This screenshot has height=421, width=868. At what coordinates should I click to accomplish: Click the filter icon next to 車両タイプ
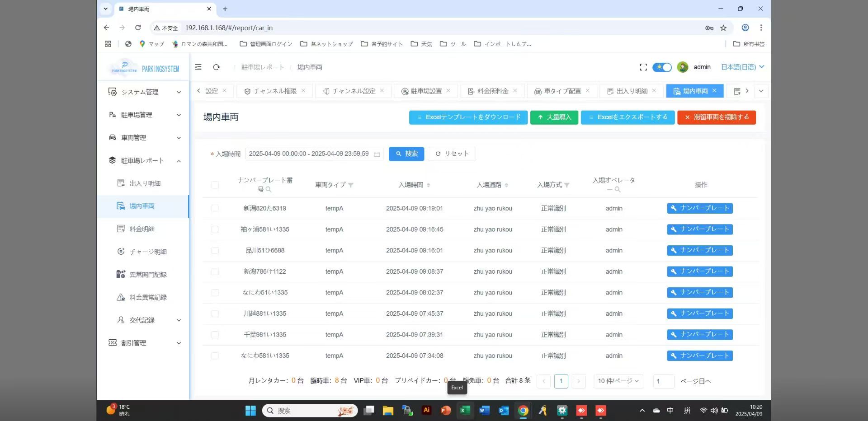[x=351, y=185]
